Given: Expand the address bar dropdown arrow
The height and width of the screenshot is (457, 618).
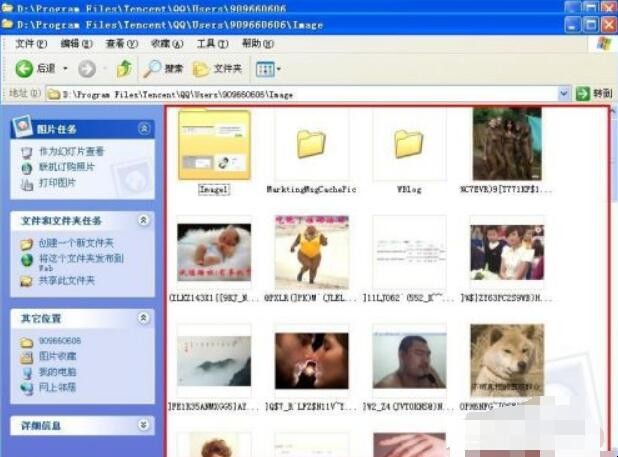Looking at the screenshot, I should pos(564,94).
